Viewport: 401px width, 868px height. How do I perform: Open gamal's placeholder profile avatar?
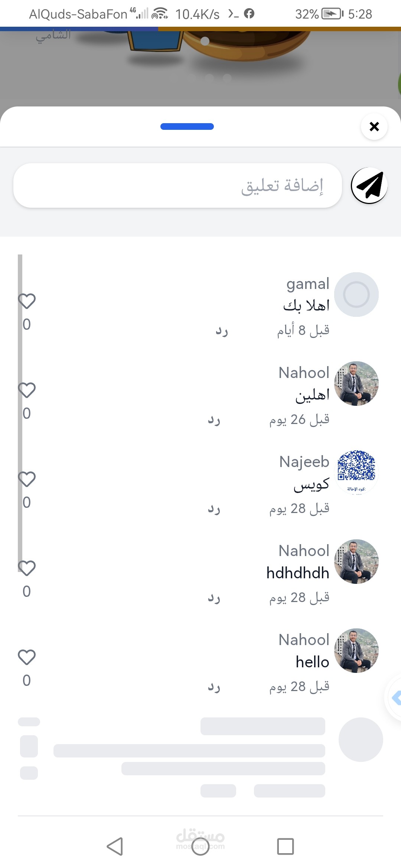(x=356, y=295)
